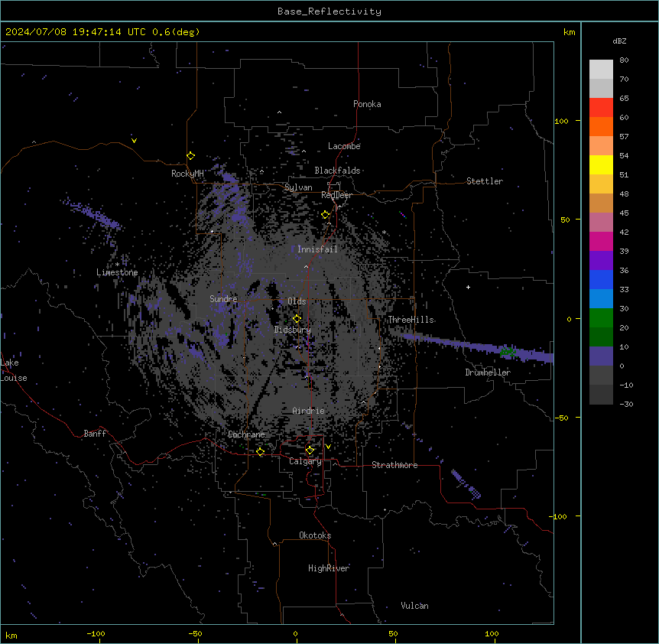Click the Cochrane label
Viewport: 659px width, 644px height.
point(246,434)
